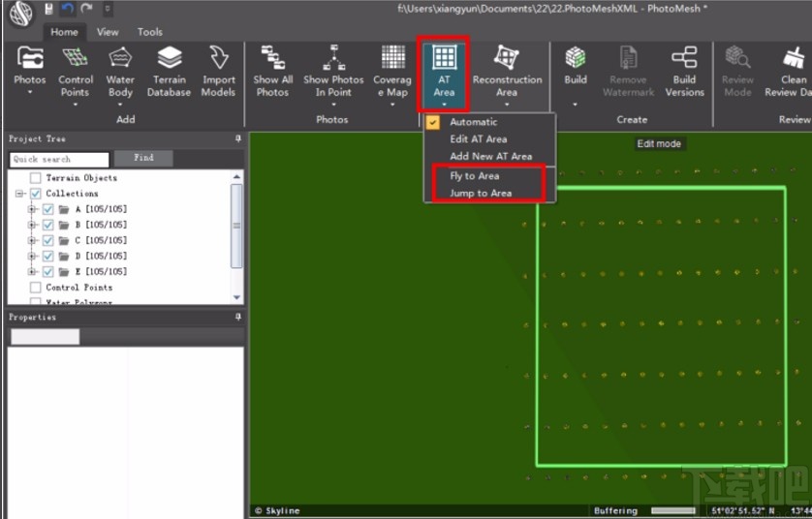This screenshot has width=812, height=519.
Task: Click the Clean Review Data icon
Action: coord(794,57)
